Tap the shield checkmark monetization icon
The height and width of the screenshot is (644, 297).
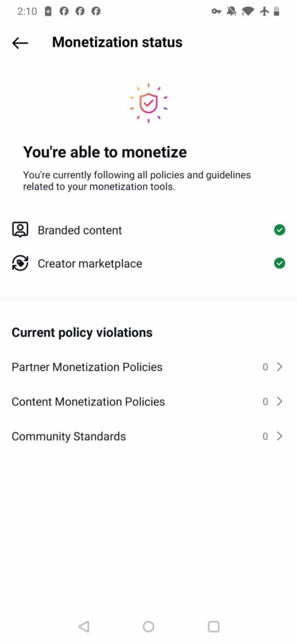point(148,103)
